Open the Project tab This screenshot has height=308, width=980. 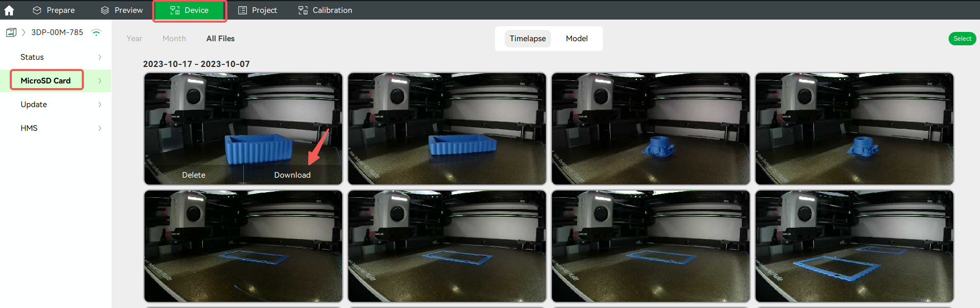click(258, 10)
